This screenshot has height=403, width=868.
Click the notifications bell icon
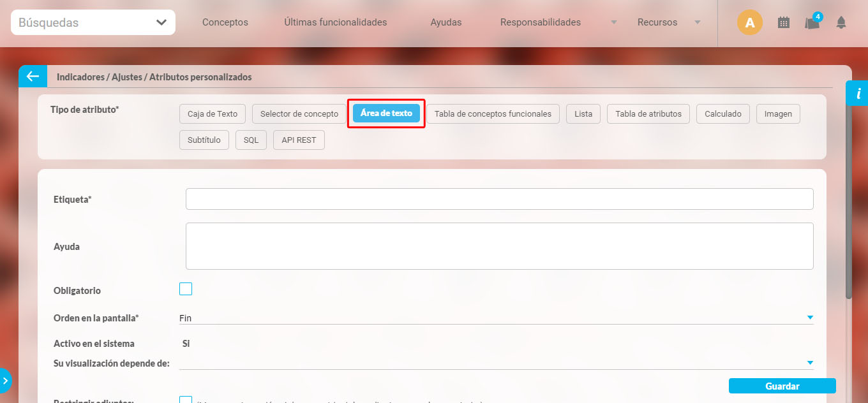(x=841, y=23)
